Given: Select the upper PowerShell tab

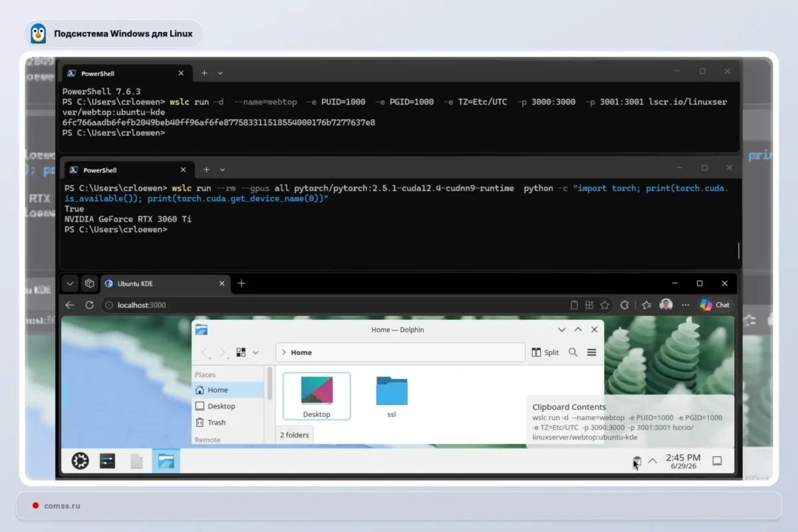Looking at the screenshot, I should pyautogui.click(x=128, y=73).
